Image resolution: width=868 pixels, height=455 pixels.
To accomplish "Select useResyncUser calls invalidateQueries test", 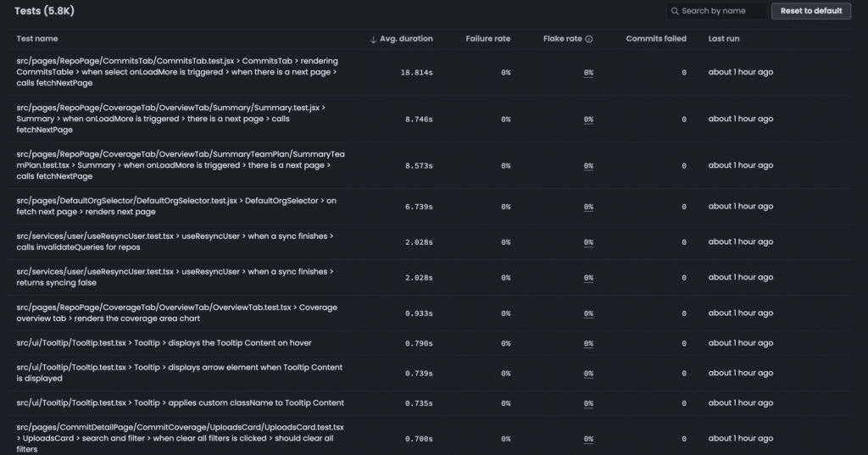I will click(175, 241).
